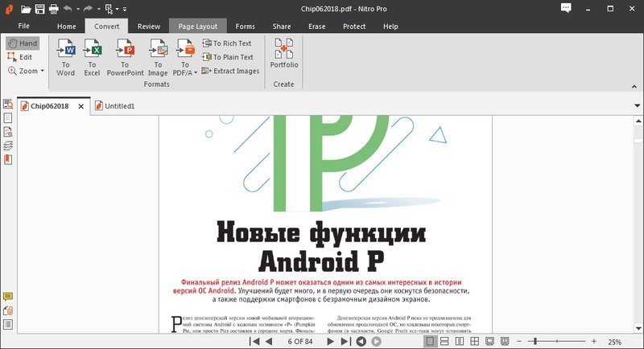The height and width of the screenshot is (349, 644).
Task: Redo the last action
Action: pyautogui.click(x=88, y=9)
